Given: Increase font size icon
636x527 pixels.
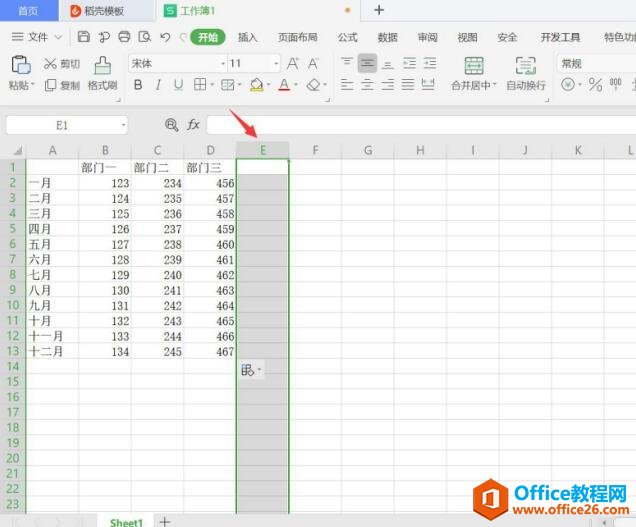Looking at the screenshot, I should 292,63.
